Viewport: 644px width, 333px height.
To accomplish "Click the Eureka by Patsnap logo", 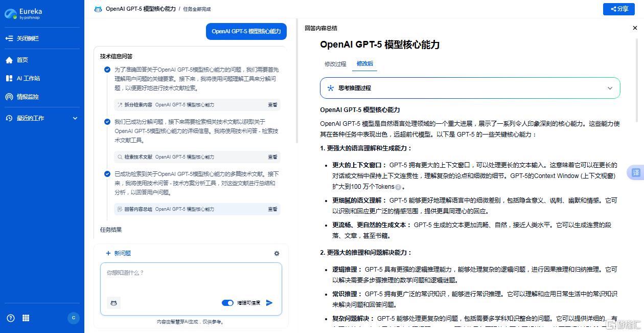I will [24, 13].
